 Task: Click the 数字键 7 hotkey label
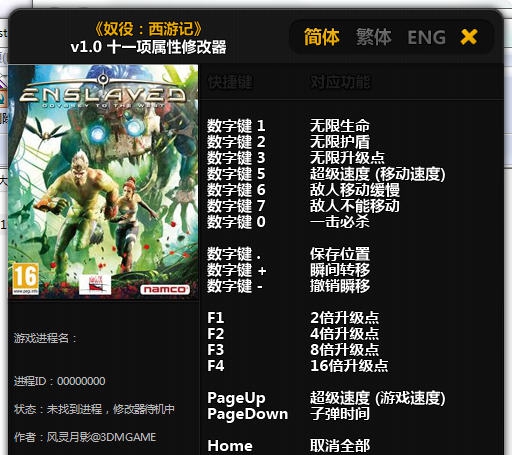pos(236,206)
